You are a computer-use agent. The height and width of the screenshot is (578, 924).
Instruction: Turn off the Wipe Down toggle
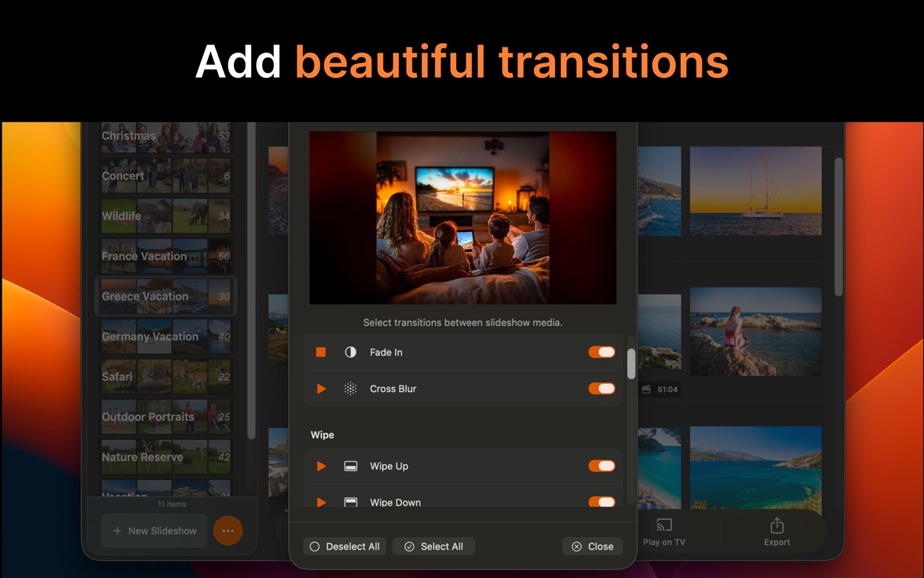coord(602,502)
